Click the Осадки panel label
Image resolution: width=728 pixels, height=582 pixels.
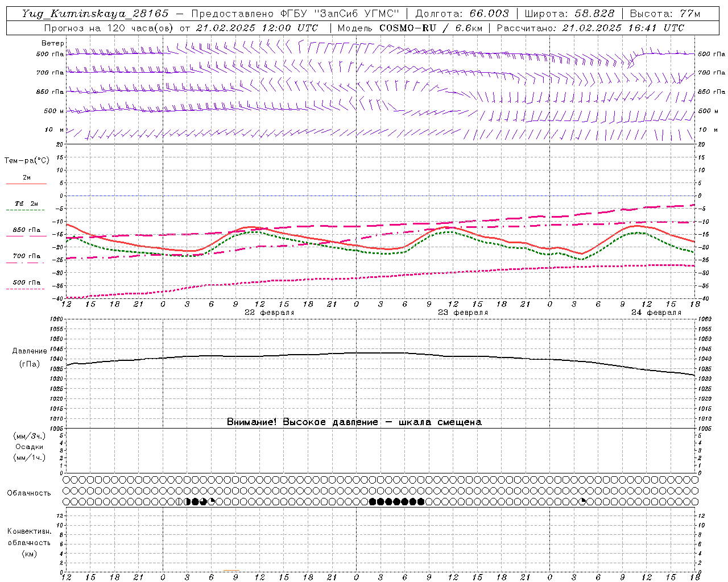tap(30, 447)
